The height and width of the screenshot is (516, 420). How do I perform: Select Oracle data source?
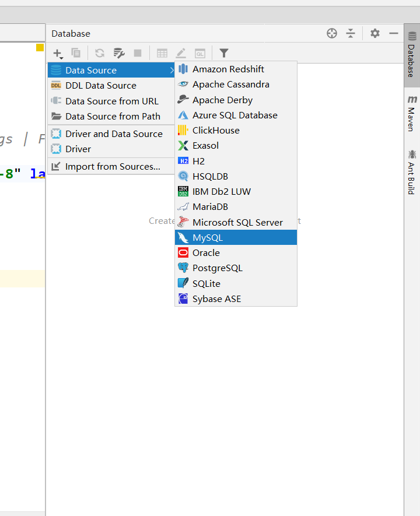[x=236, y=252]
